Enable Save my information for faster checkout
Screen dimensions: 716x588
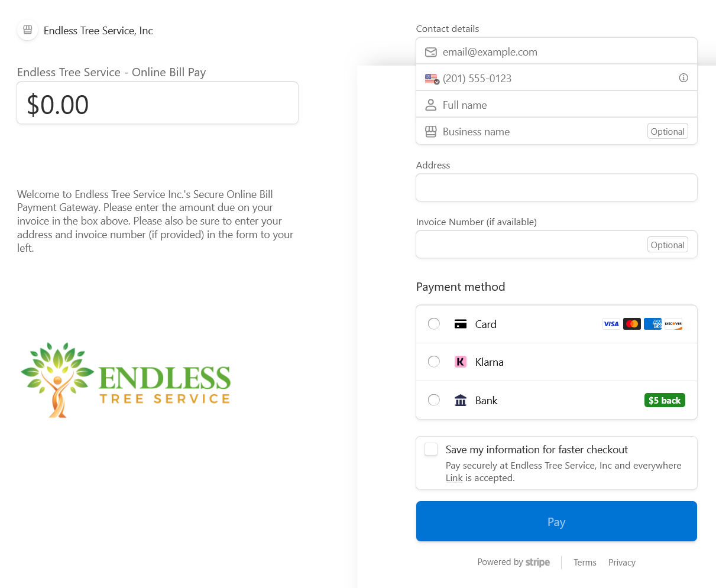click(x=431, y=450)
